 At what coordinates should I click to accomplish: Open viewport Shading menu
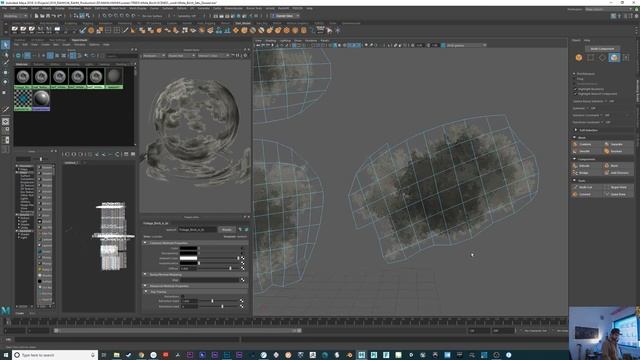271,40
